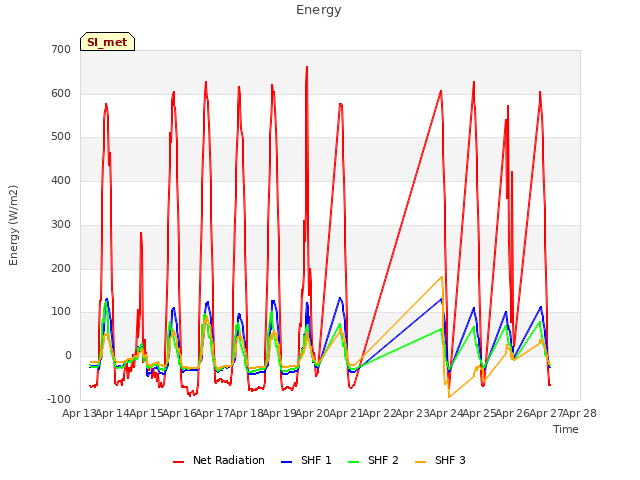Click the small Net Radiation peak on Apr 14
640x480 pixels.
tap(141, 233)
